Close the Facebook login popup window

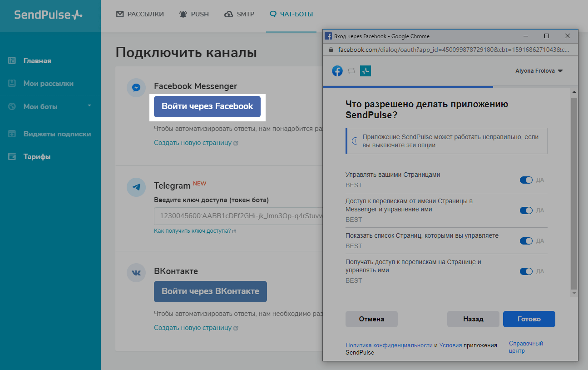point(568,36)
